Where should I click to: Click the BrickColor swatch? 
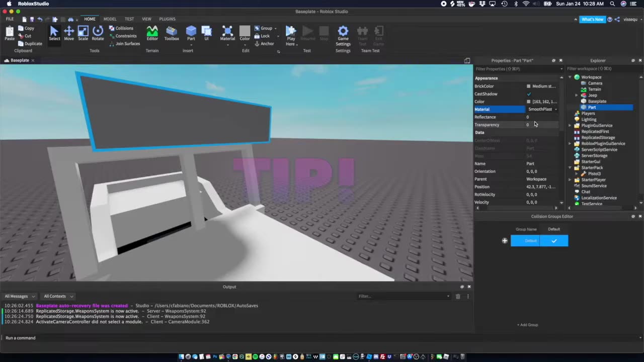pyautogui.click(x=528, y=86)
